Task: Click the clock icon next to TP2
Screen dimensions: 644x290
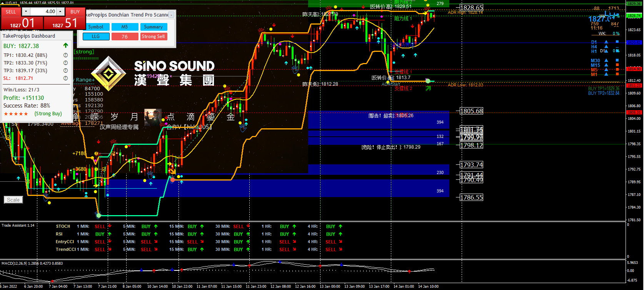Action: 65,63
